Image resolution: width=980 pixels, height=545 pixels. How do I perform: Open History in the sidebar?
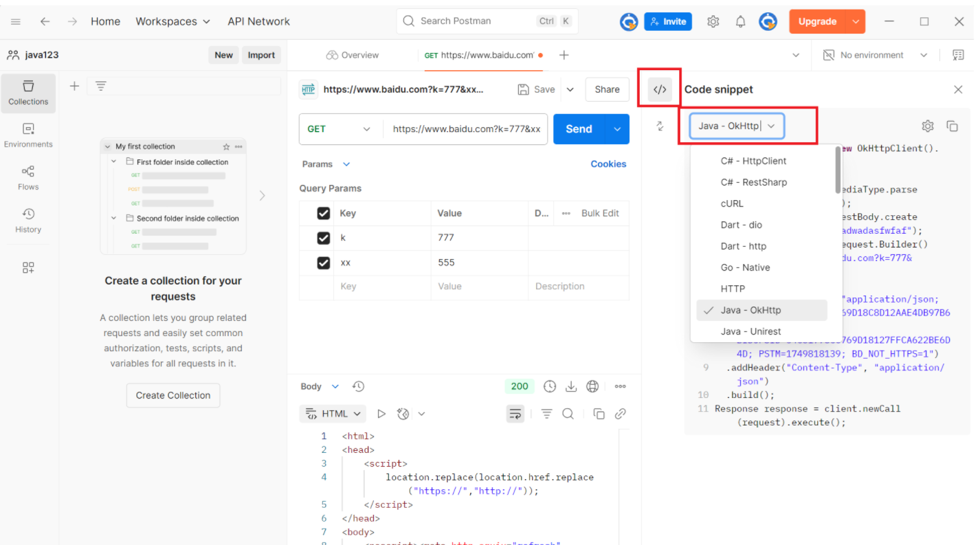pyautogui.click(x=28, y=221)
